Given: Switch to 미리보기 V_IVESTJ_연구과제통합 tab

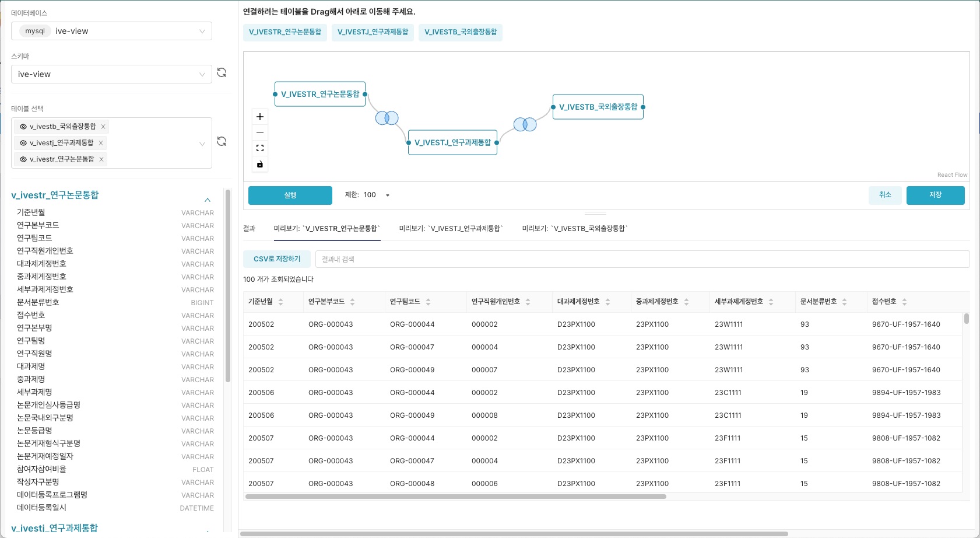Looking at the screenshot, I should pos(451,229).
